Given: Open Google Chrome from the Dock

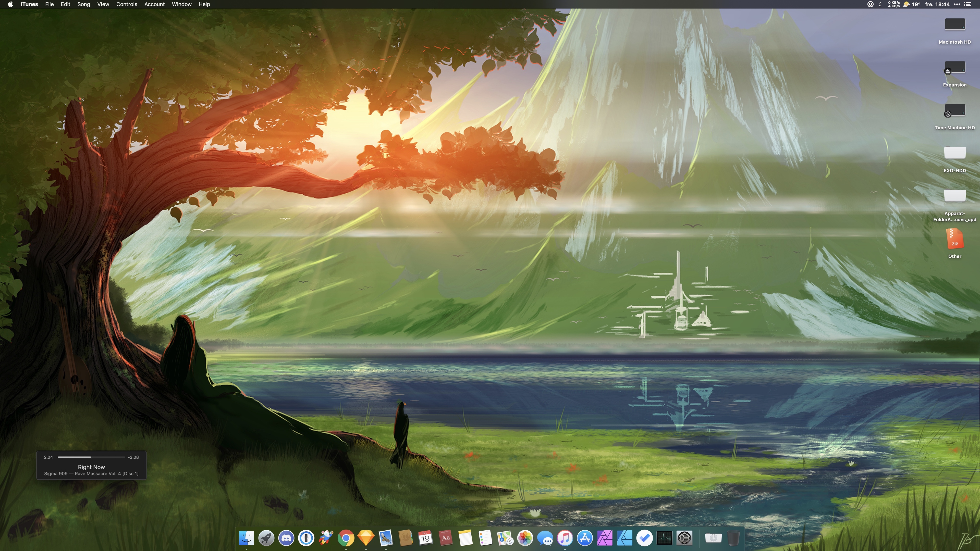Looking at the screenshot, I should [x=346, y=538].
